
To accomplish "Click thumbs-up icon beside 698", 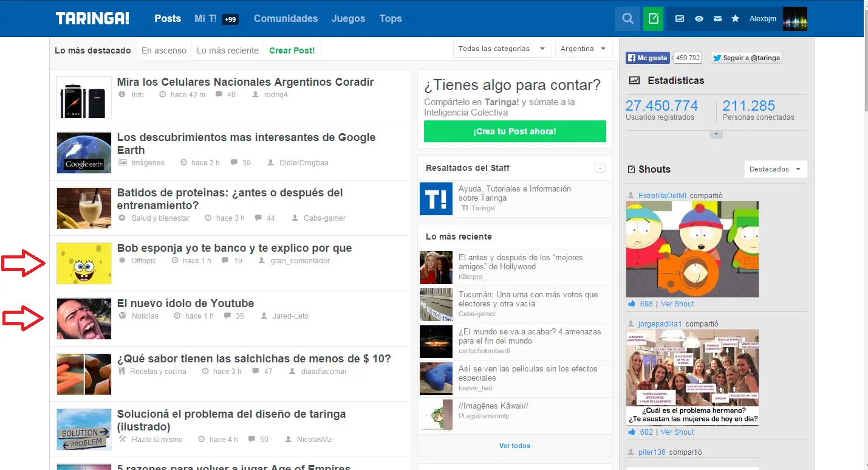I will click(632, 304).
